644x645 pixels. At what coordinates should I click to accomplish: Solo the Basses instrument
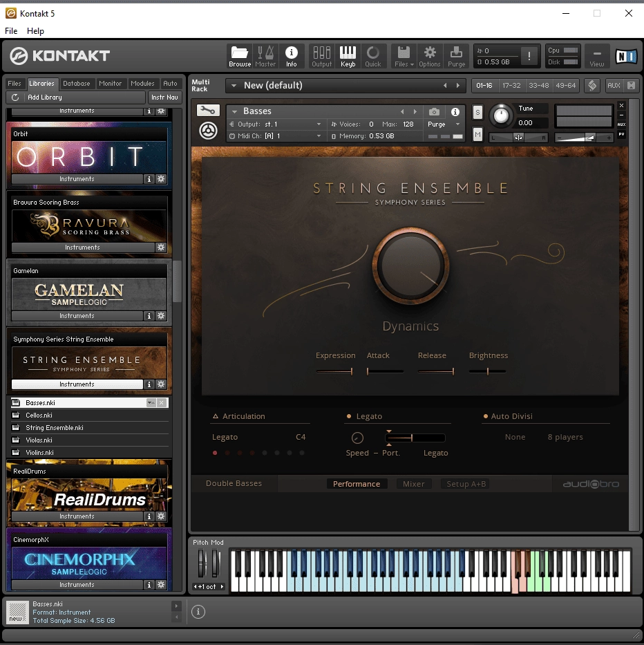click(x=477, y=112)
